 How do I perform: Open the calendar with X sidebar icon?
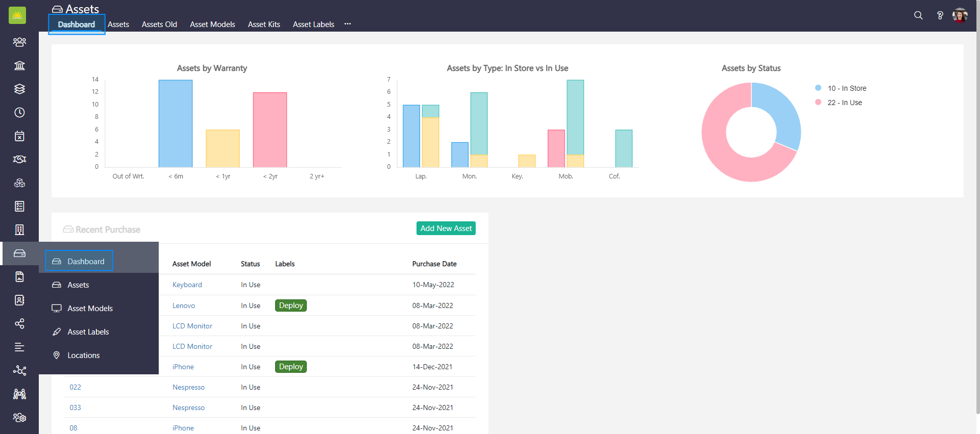coord(19,136)
